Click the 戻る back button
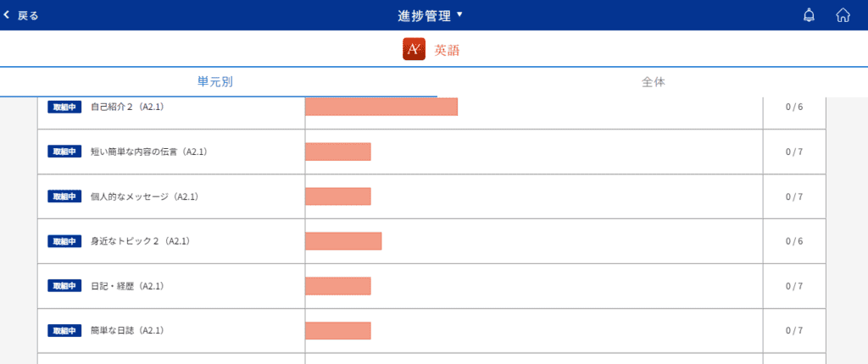The image size is (868, 364). pyautogui.click(x=21, y=15)
